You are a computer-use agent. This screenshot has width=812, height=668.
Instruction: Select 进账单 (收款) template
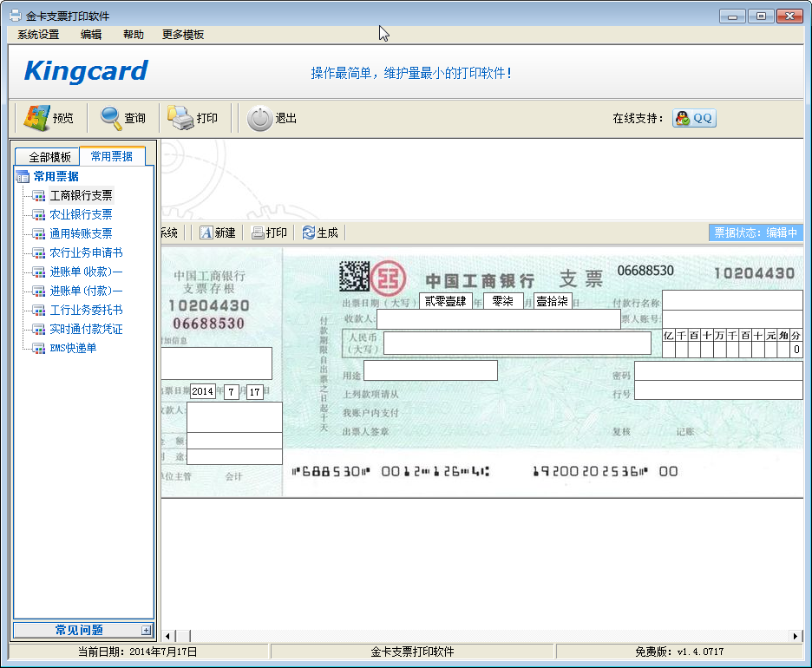[x=86, y=272]
